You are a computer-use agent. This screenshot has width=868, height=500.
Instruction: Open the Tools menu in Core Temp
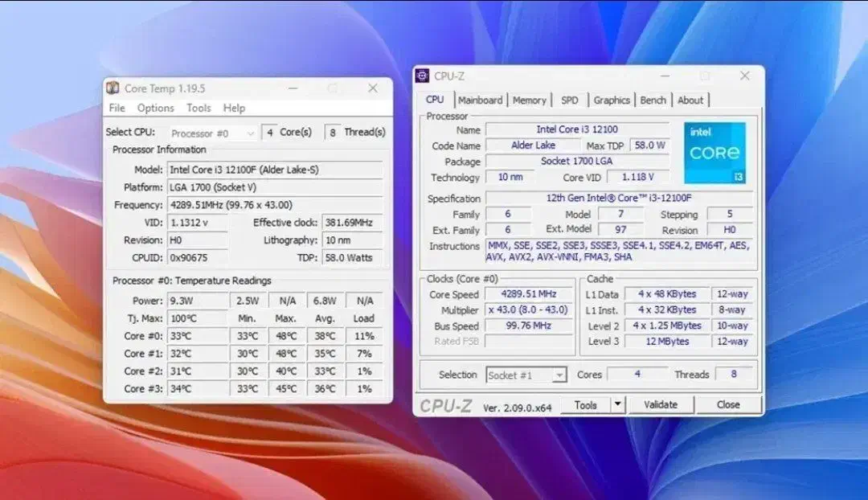(x=198, y=108)
